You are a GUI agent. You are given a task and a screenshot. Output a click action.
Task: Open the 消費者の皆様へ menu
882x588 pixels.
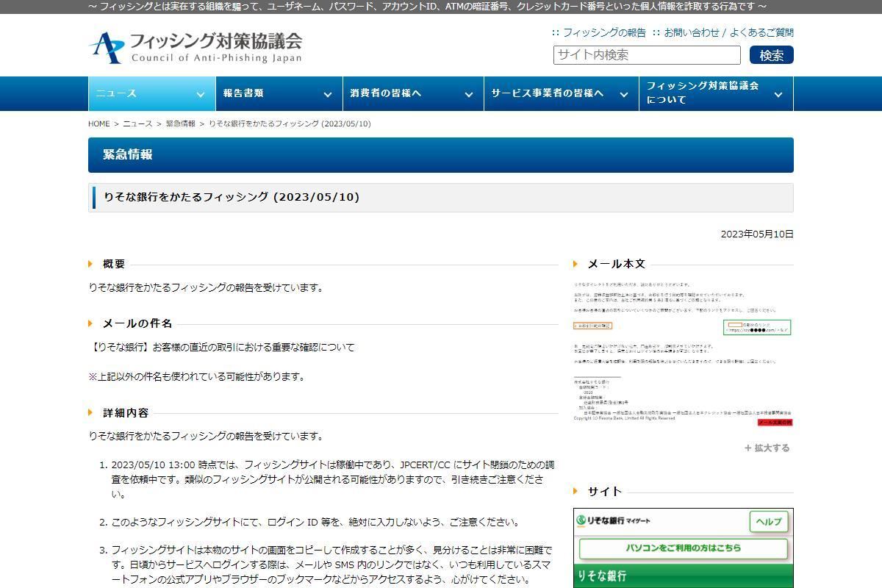(x=413, y=93)
